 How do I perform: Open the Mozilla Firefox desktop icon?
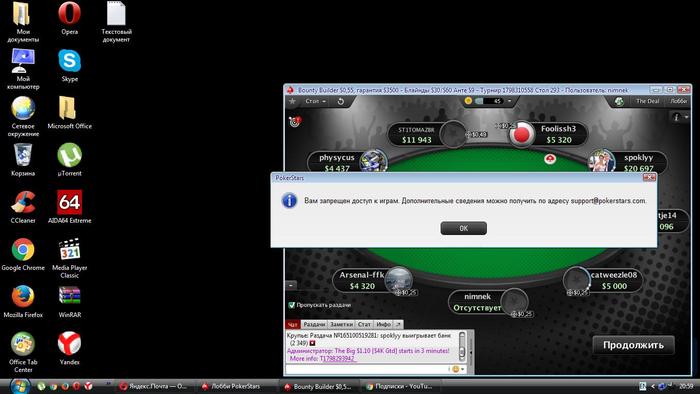pyautogui.click(x=23, y=302)
